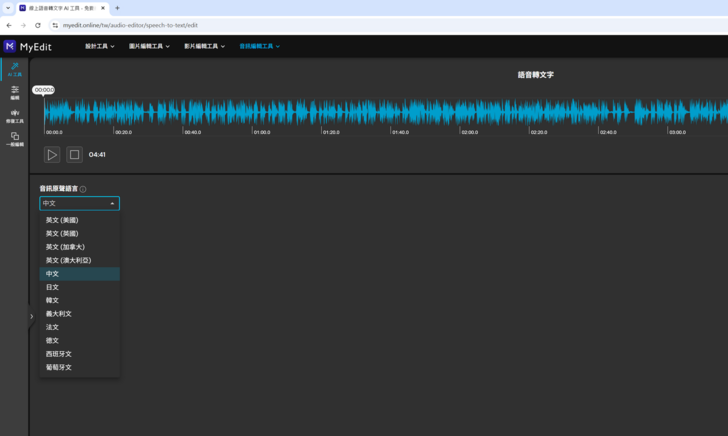Select the 修復工具 sidebar icon

click(15, 116)
